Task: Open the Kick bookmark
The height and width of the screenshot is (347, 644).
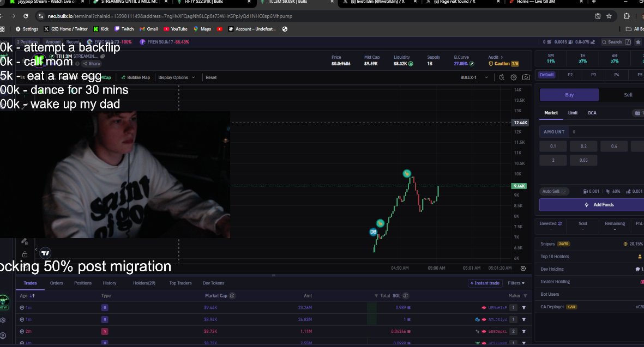Action: [101, 29]
